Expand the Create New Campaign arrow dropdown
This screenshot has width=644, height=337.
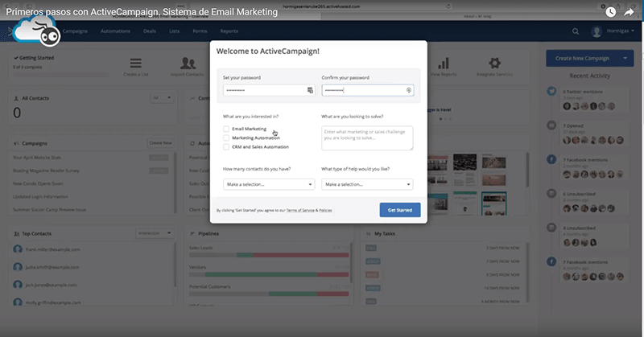625,58
